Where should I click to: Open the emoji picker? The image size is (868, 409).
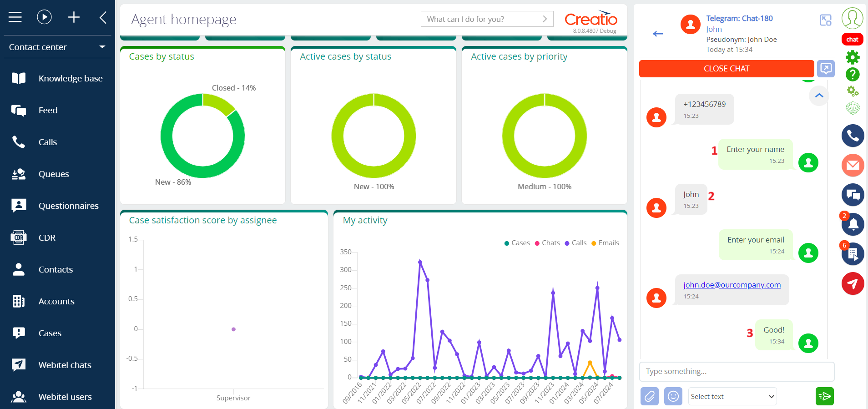coord(673,396)
